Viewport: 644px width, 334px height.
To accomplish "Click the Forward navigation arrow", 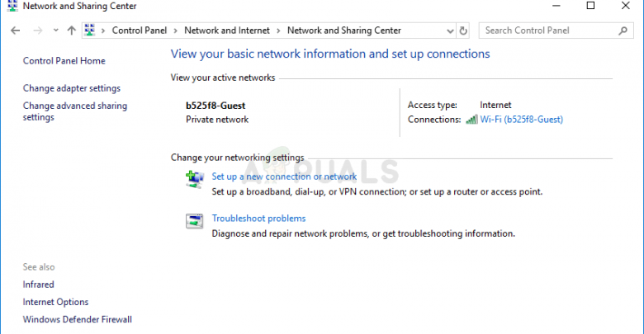I will [37, 31].
